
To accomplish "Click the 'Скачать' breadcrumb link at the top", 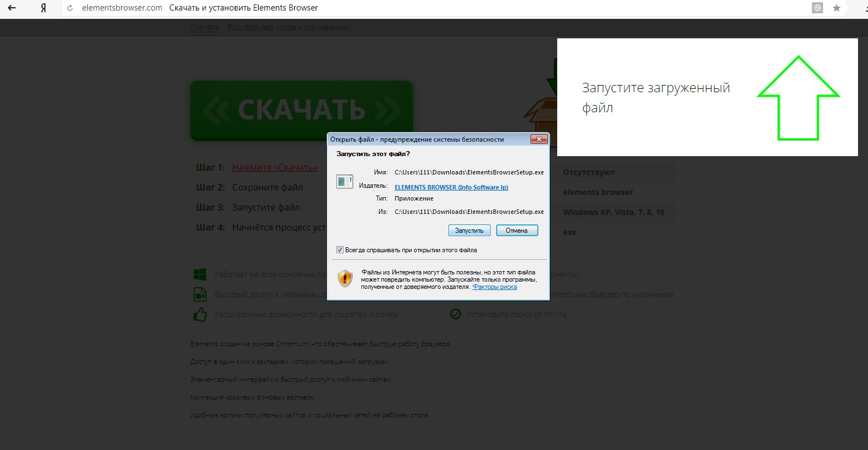I will pyautogui.click(x=204, y=27).
